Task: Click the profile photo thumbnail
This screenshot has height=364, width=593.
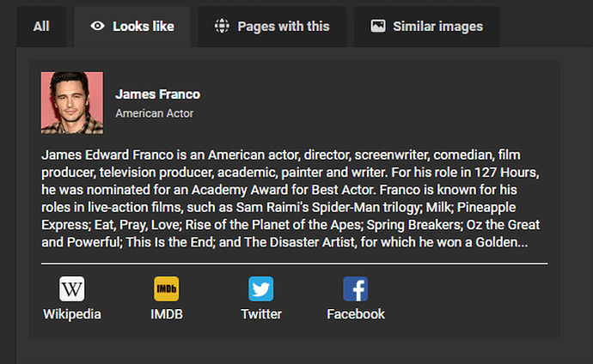Action: point(72,102)
